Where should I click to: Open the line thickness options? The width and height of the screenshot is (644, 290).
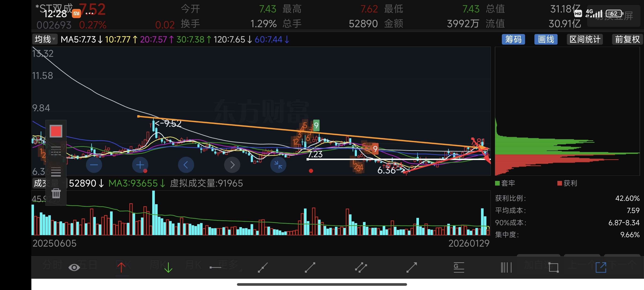56,172
